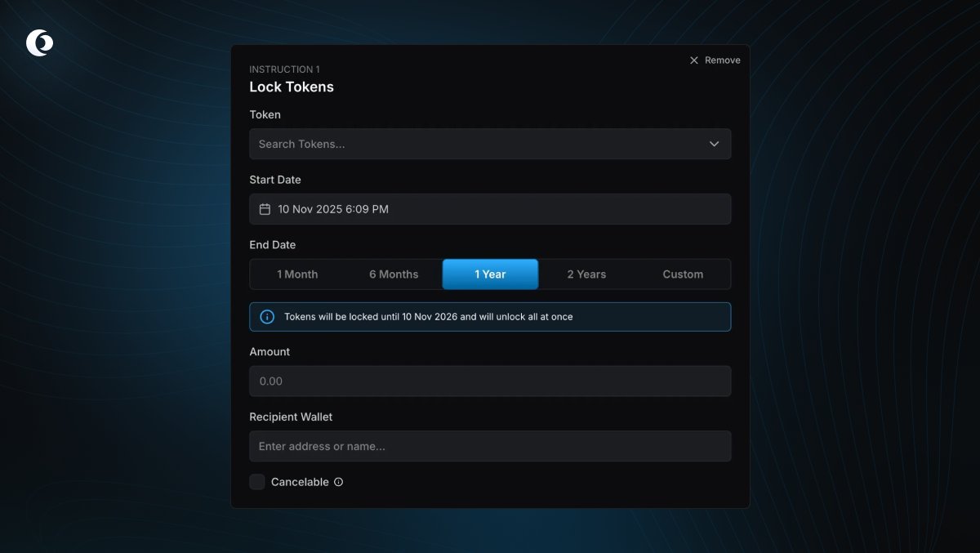
Task: Select the 1 Month end date option
Action: (297, 274)
